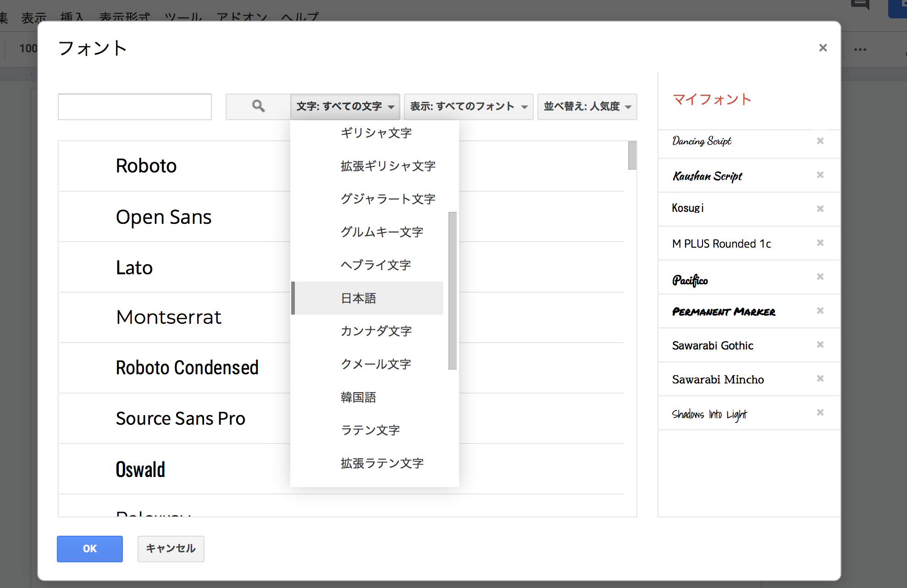Select 日本語 in the script dropdown
The height and width of the screenshot is (588, 907).
click(367, 298)
